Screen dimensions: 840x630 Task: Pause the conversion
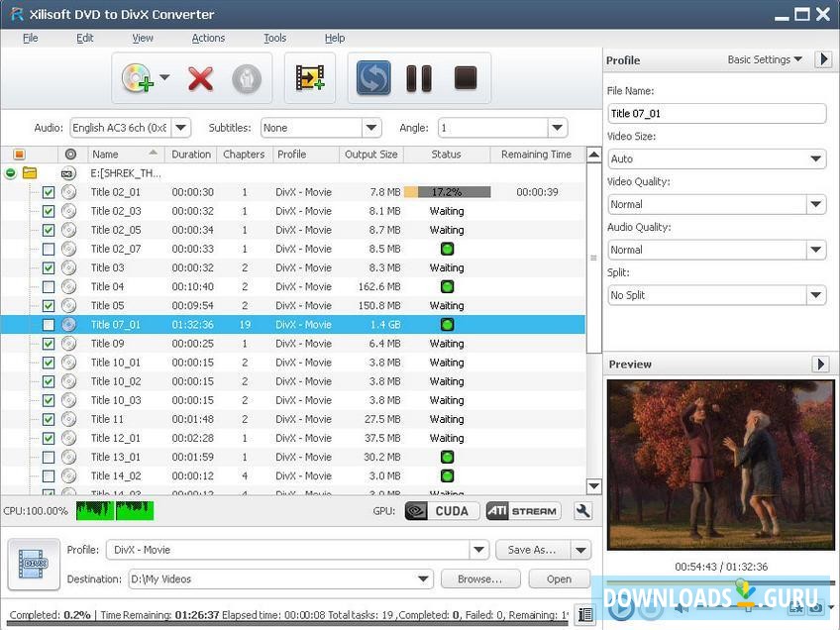419,78
